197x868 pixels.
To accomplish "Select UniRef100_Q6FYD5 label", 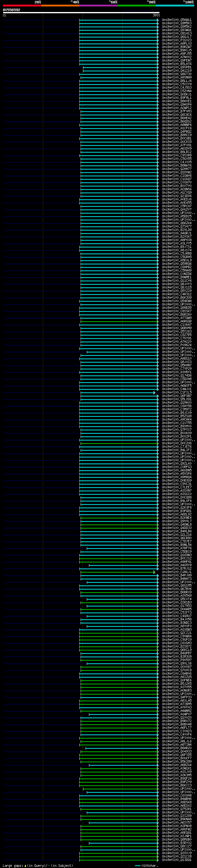I will (x=177, y=755).
